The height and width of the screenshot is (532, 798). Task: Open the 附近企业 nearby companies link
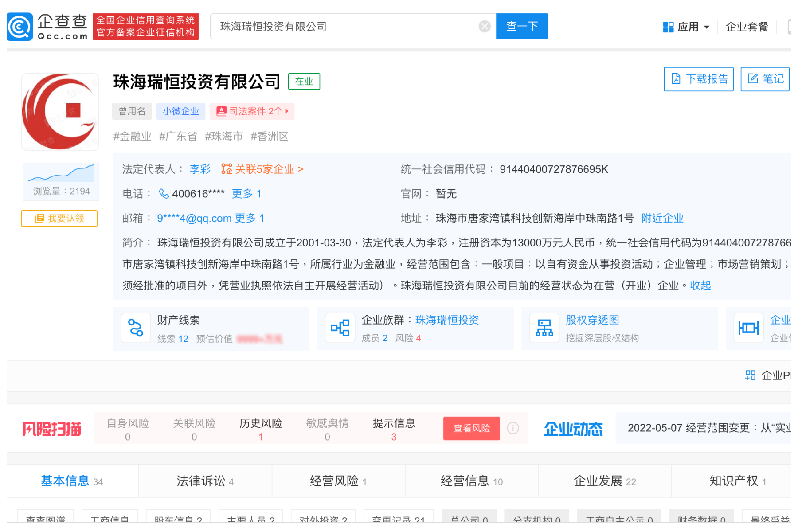662,218
